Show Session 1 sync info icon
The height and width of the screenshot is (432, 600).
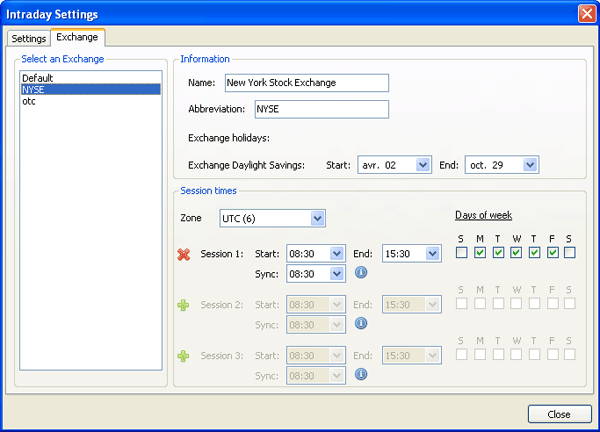pos(361,272)
